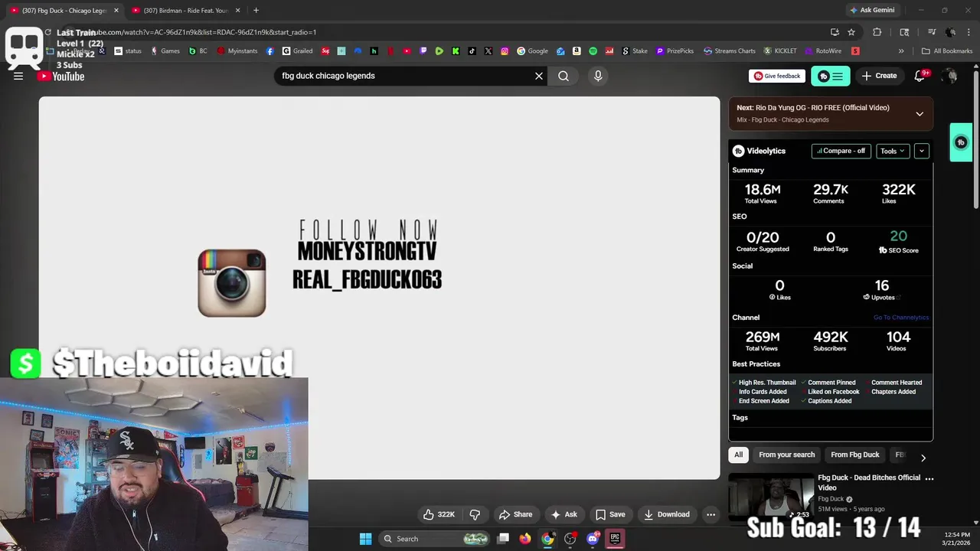Viewport: 980px width, 551px height.
Task: Open Dead Bitches video thumbnail
Action: click(770, 497)
